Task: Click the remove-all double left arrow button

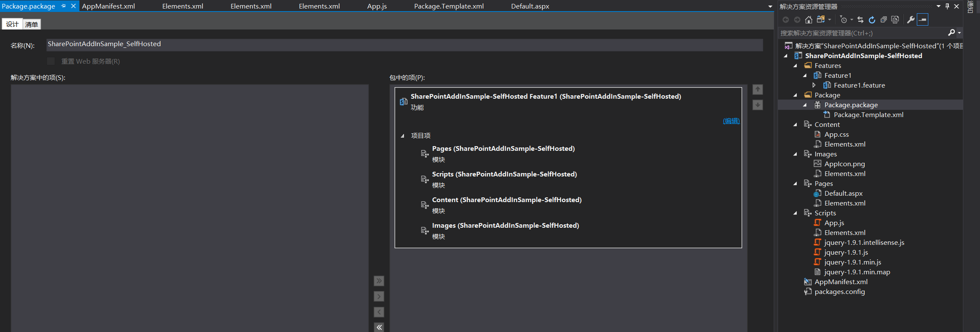Action: tap(379, 327)
